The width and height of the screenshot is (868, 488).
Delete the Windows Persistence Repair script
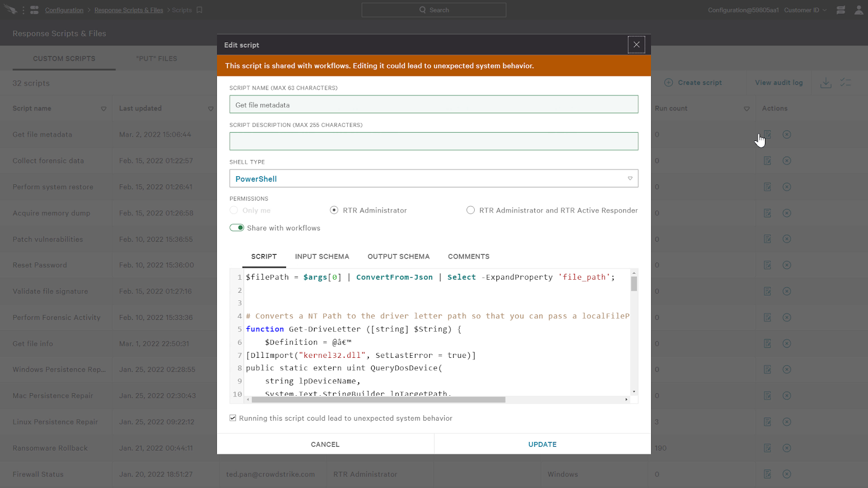point(787,369)
